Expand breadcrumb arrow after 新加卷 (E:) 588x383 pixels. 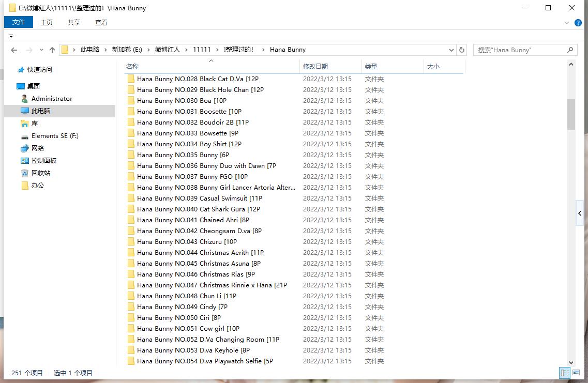pos(148,50)
